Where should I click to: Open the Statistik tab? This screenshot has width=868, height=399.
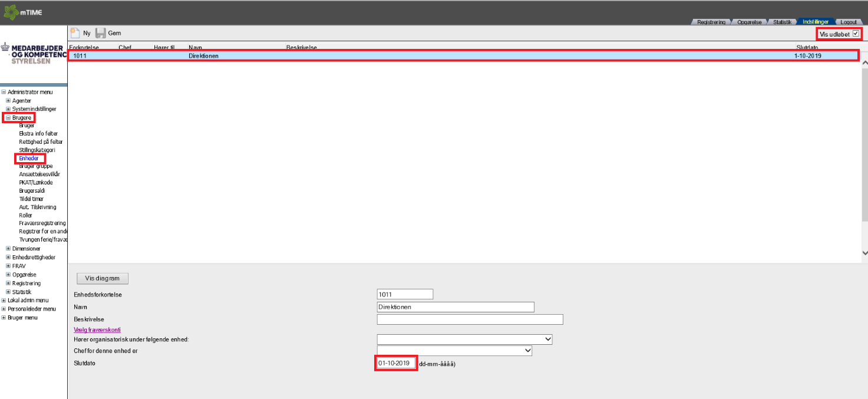pyautogui.click(x=781, y=22)
